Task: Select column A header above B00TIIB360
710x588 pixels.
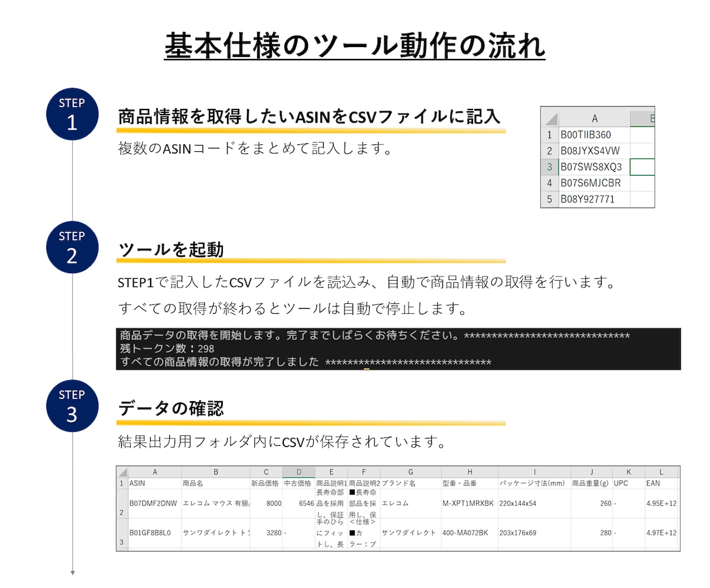Action: point(594,118)
